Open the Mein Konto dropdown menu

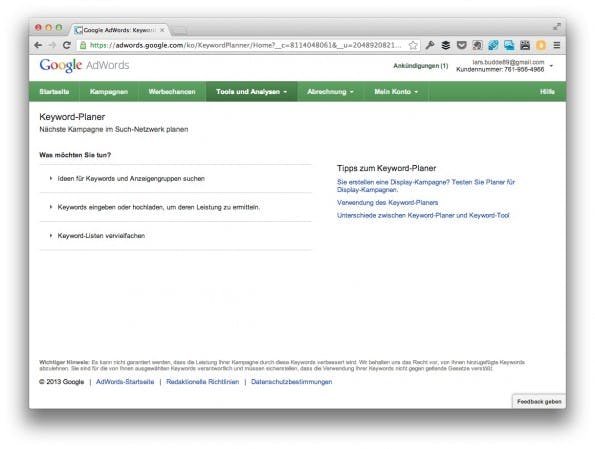[396, 91]
